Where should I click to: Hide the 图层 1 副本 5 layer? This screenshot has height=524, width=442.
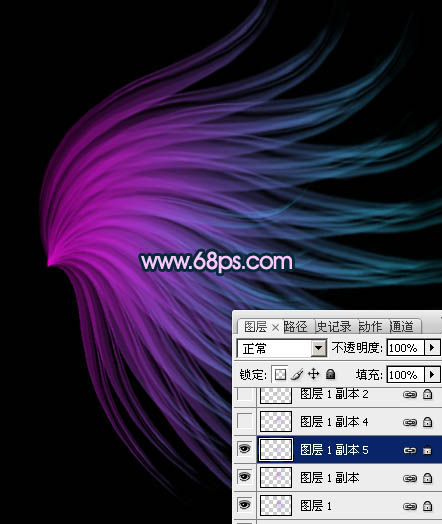(245, 449)
